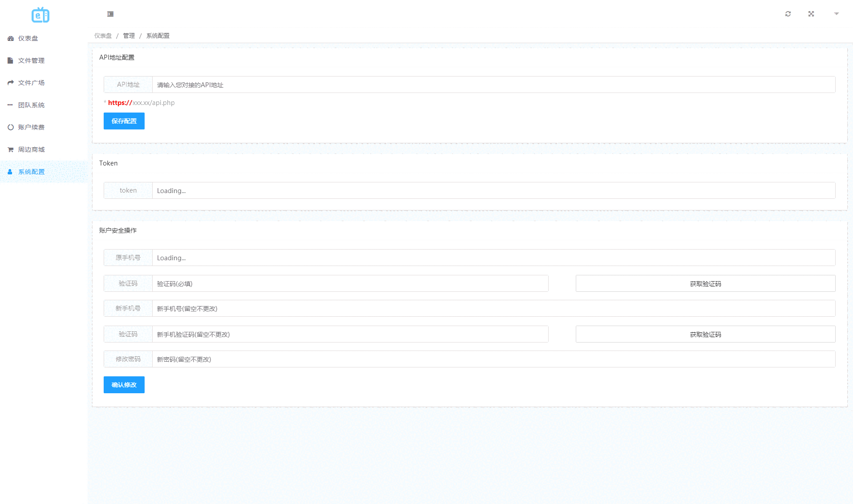Focus the 验证码(必填) input field
The height and width of the screenshot is (504, 853).
tap(350, 283)
